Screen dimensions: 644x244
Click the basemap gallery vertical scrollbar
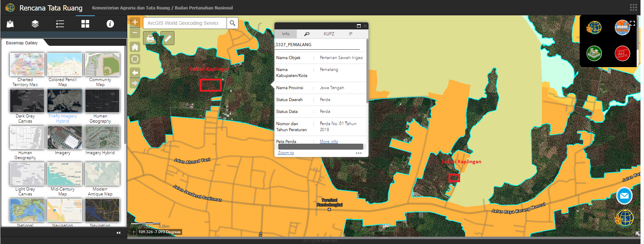pos(125,94)
